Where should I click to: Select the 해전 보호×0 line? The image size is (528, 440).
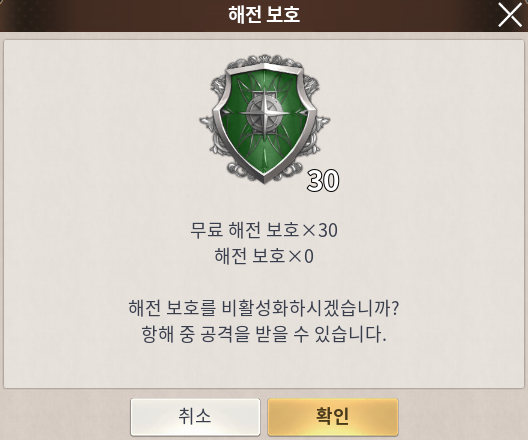click(x=264, y=256)
